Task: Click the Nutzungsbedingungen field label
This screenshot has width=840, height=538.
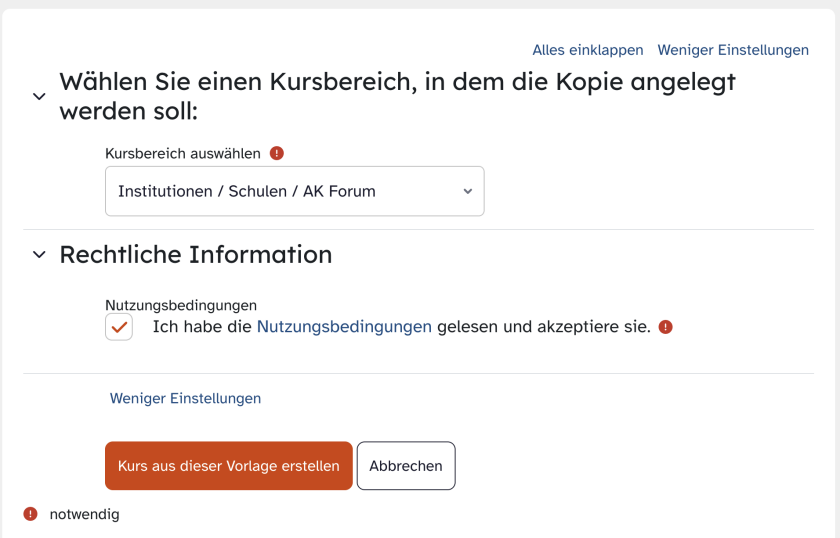Action: pos(181,305)
